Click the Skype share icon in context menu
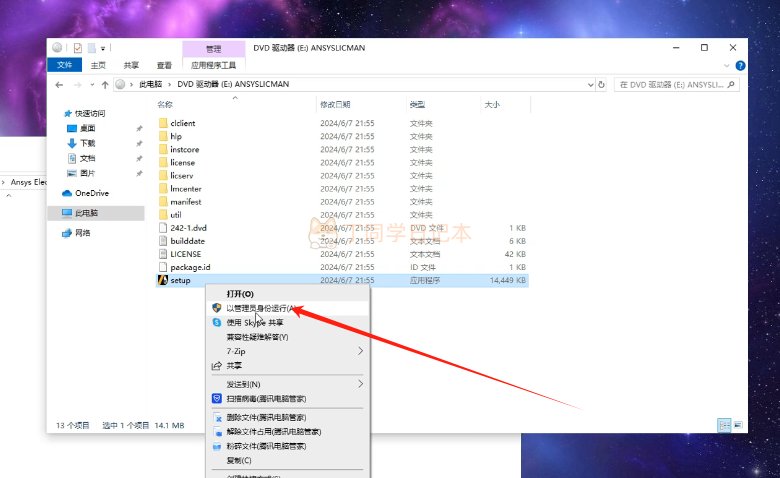The height and width of the screenshot is (478, 780). [x=217, y=322]
